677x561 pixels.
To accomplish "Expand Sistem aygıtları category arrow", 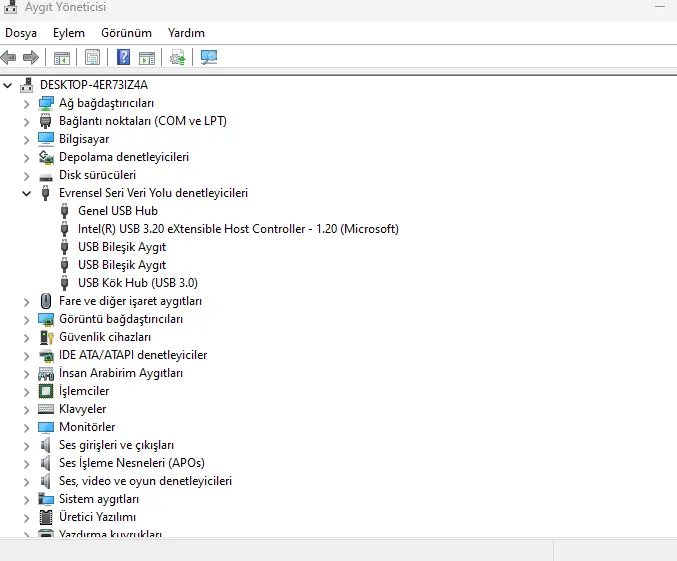I will [x=27, y=500].
